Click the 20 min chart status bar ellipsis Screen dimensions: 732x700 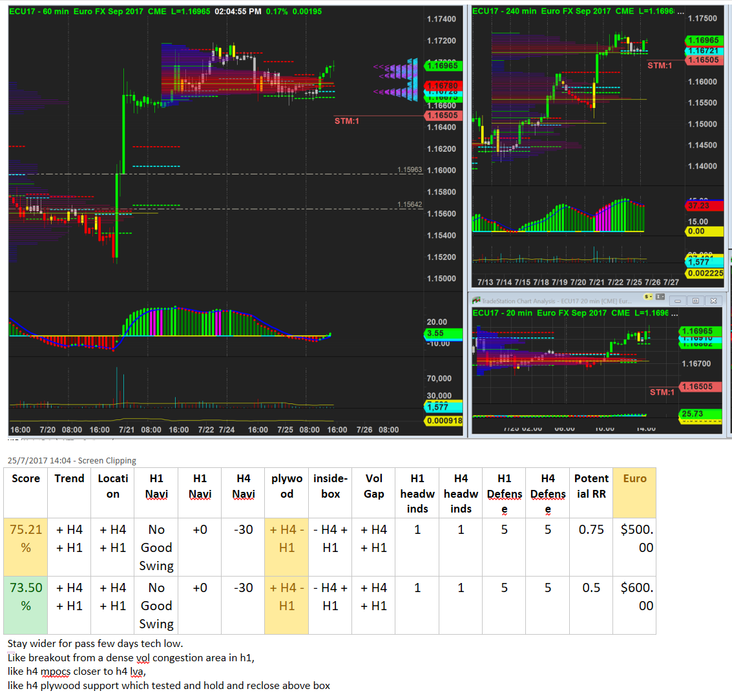[x=674, y=313]
